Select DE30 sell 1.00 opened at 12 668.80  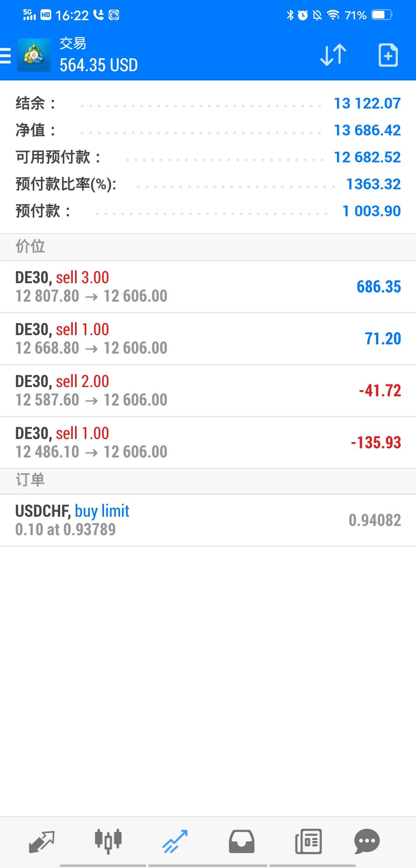click(208, 339)
